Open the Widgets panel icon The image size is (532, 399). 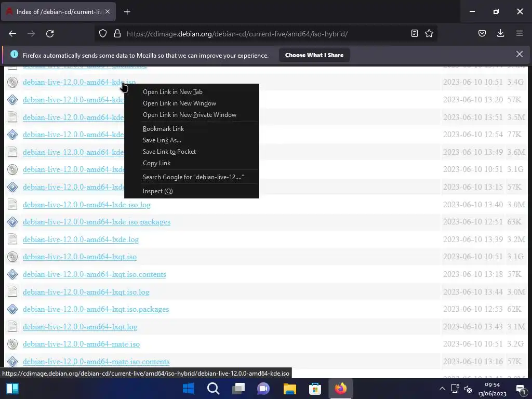12,389
